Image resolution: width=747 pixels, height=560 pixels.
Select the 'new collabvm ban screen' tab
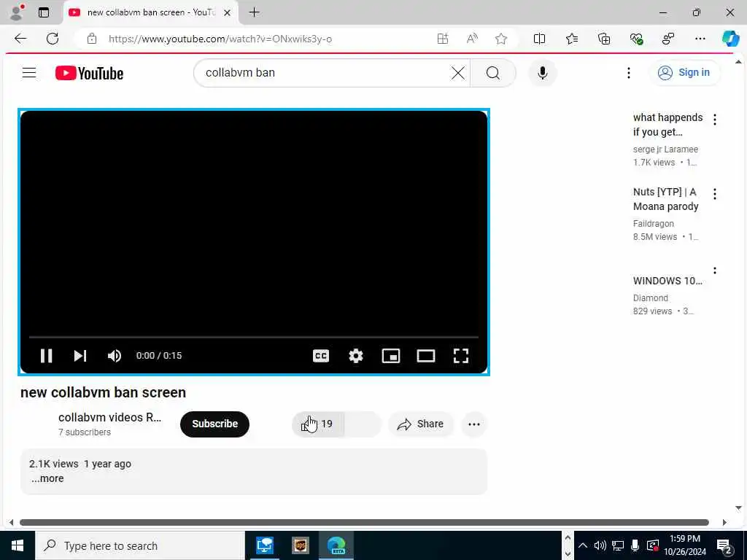pos(150,13)
